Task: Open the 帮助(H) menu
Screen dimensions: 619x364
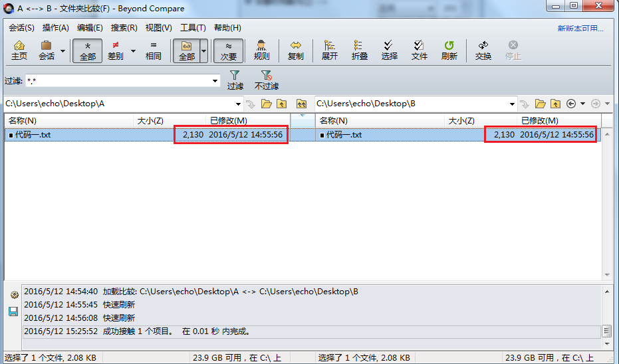Action: pos(227,28)
